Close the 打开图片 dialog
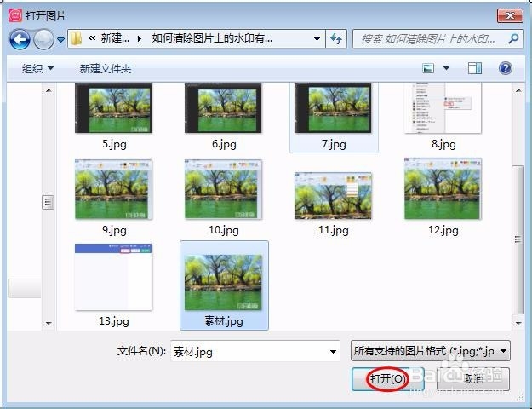The height and width of the screenshot is (409, 532). pyautogui.click(x=510, y=15)
